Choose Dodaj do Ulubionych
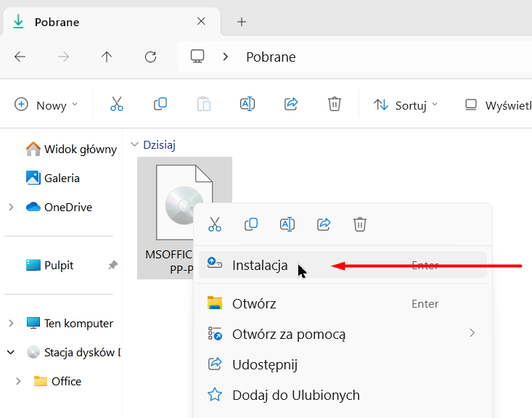The height and width of the screenshot is (418, 532). (x=343, y=395)
